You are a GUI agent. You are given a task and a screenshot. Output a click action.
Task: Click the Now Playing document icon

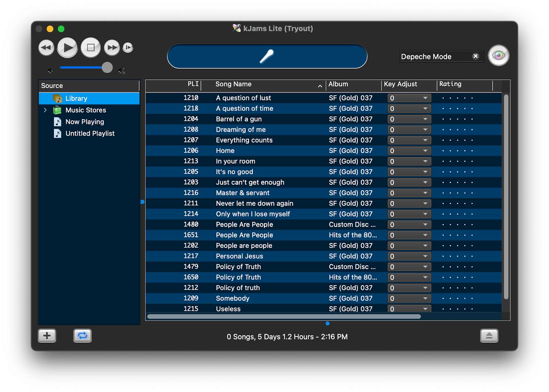58,122
